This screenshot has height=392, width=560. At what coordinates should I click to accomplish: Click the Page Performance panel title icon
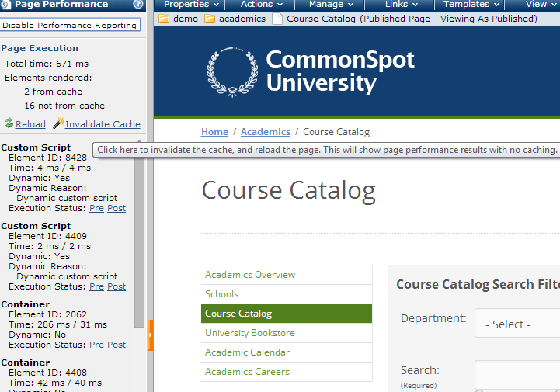pyautogui.click(x=5, y=4)
